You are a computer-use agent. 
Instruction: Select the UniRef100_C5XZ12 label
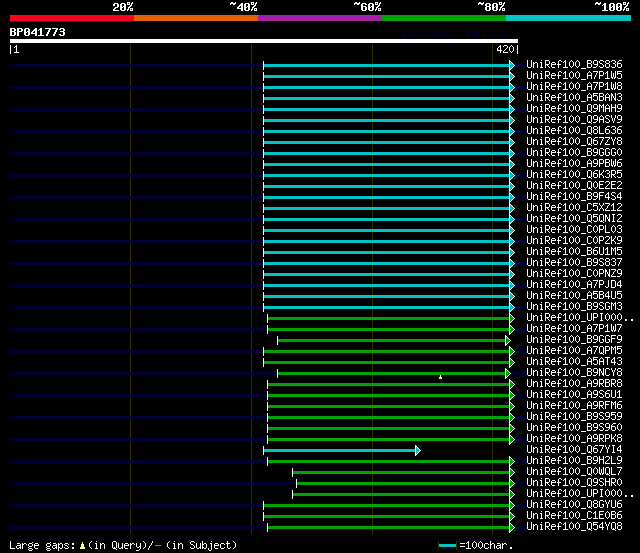(x=574, y=208)
